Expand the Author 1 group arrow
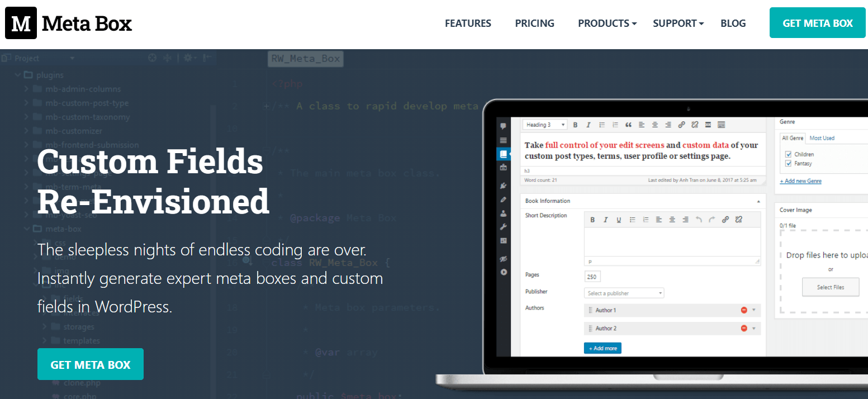Viewport: 868px width, 399px height. pyautogui.click(x=754, y=310)
